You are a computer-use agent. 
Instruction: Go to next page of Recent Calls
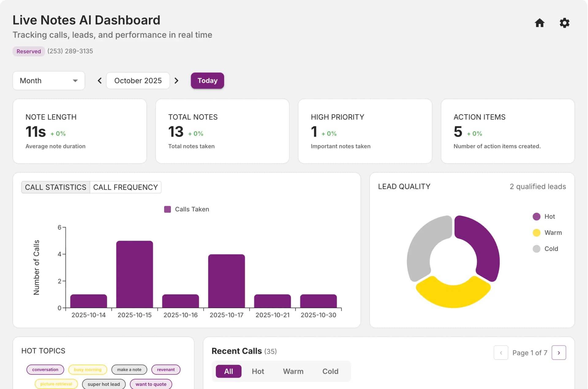coord(559,353)
